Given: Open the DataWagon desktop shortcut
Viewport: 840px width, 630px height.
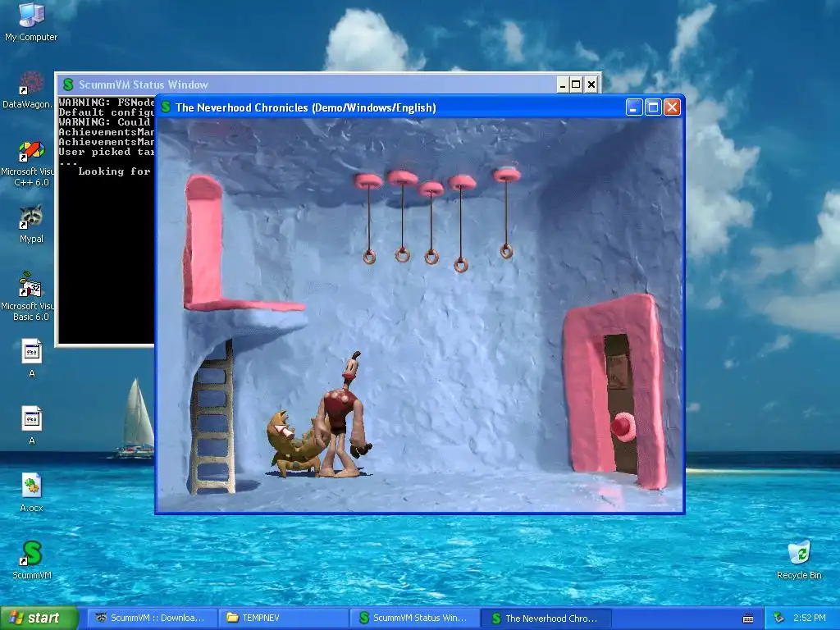Looking at the screenshot, I should click(31, 89).
